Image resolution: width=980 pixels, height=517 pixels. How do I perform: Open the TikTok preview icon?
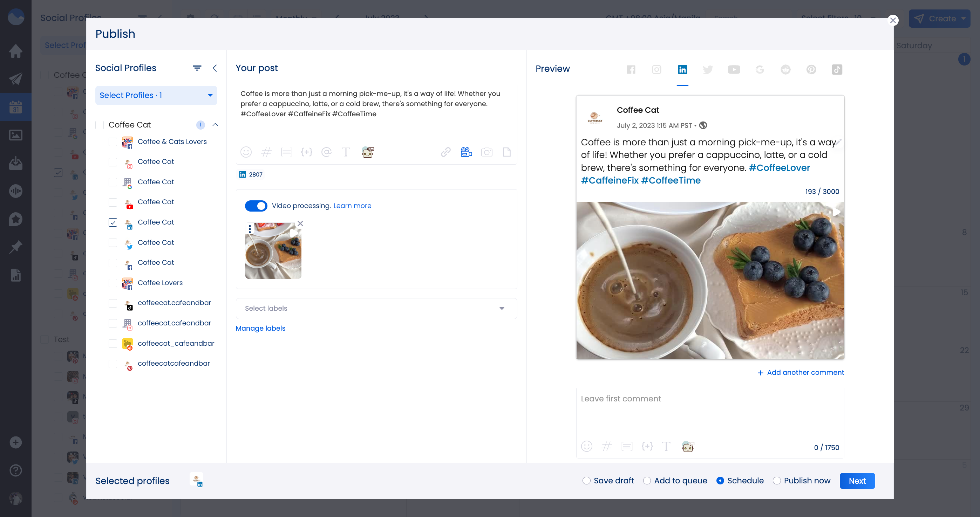[837, 70]
